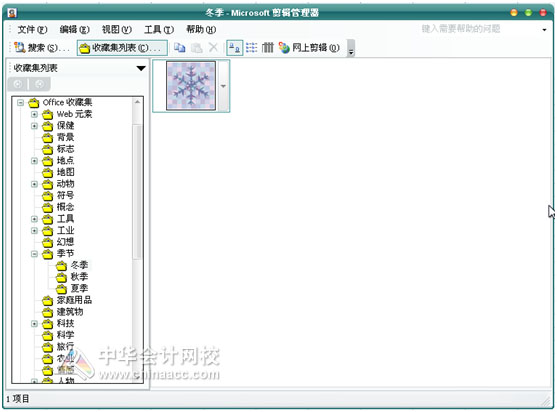Viewport: 557px width, 412px height.
Task: Select the 地图 folder icon
Action: (x=48, y=173)
